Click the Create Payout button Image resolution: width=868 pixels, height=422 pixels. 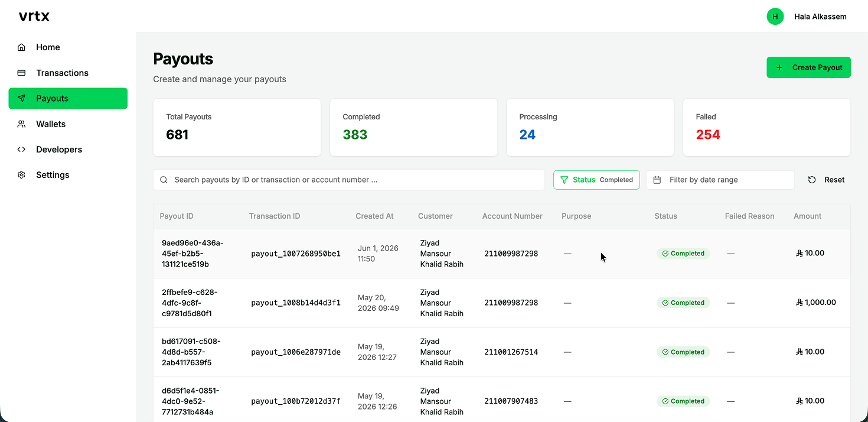point(808,67)
